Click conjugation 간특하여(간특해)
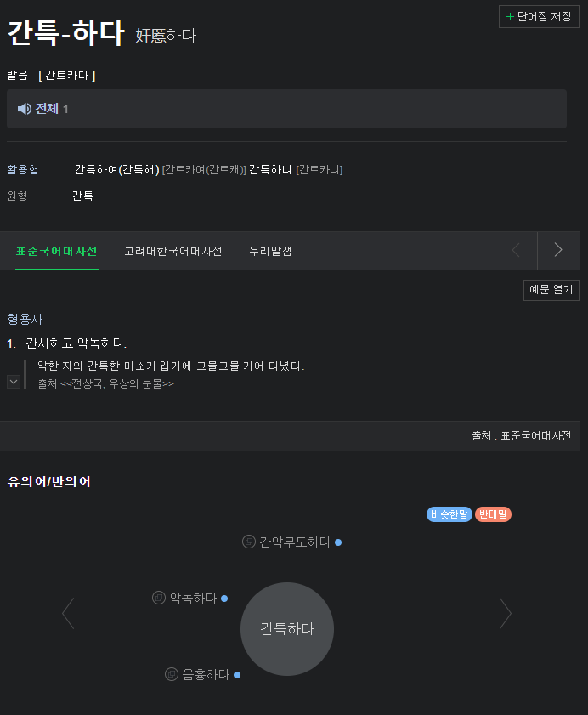The height and width of the screenshot is (715, 588). pos(116,170)
